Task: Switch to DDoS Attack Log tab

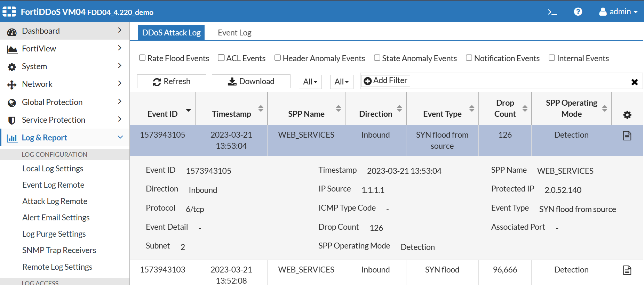Action: (x=171, y=33)
